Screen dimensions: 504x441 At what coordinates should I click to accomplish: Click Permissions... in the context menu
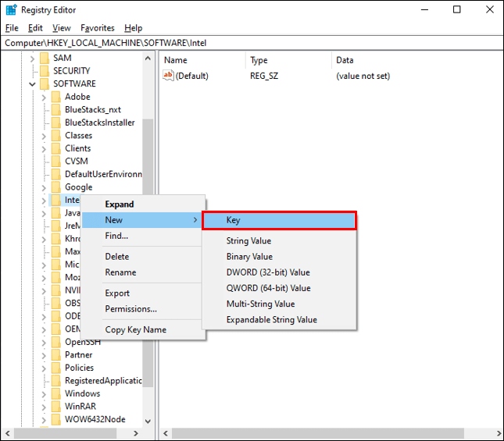click(x=143, y=309)
